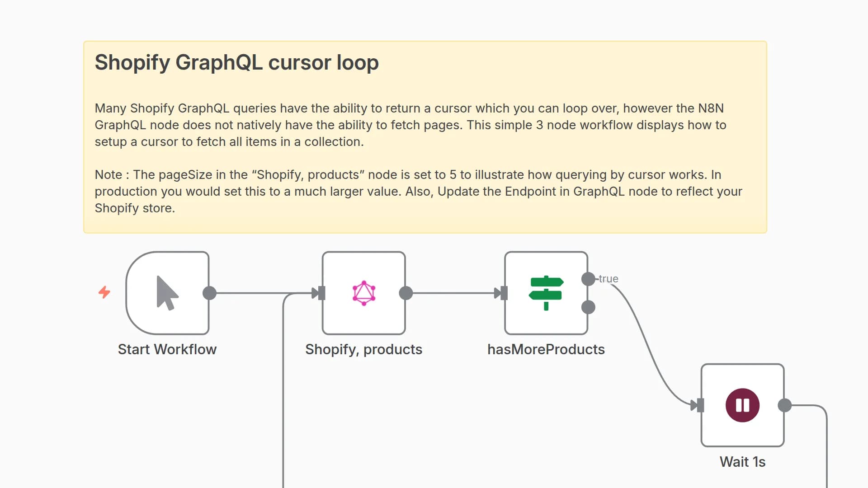This screenshot has height=488, width=868.
Task: Click the Wait 1s input connector
Action: coord(700,405)
